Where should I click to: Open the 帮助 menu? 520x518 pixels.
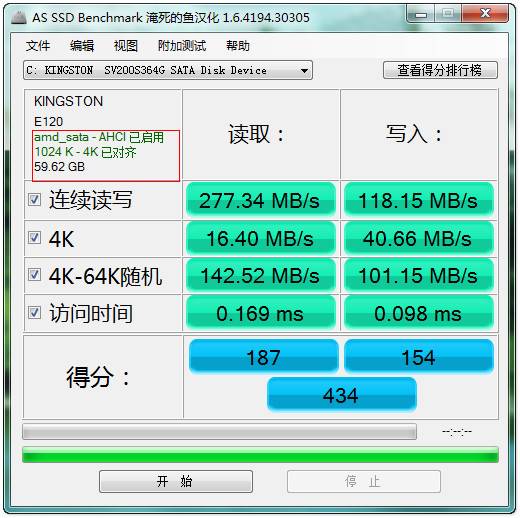pyautogui.click(x=238, y=46)
